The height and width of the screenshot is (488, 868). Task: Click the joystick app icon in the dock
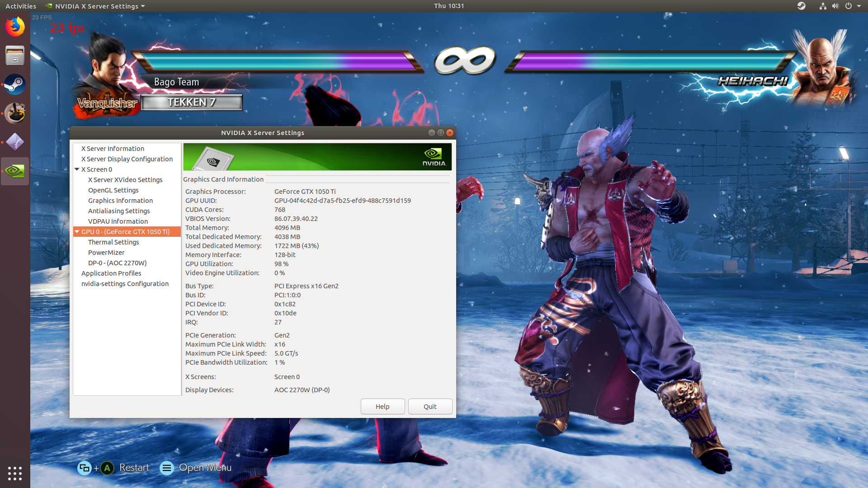(x=15, y=113)
